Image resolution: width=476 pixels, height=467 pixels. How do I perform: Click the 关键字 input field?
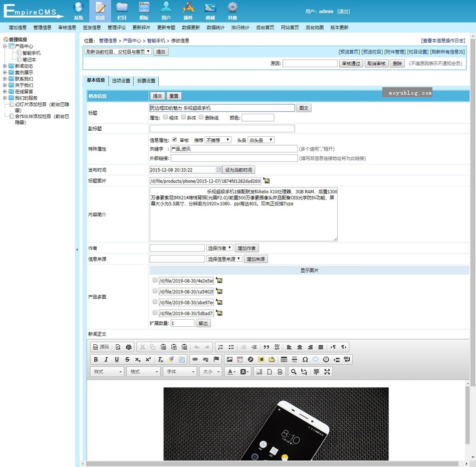pyautogui.click(x=234, y=149)
